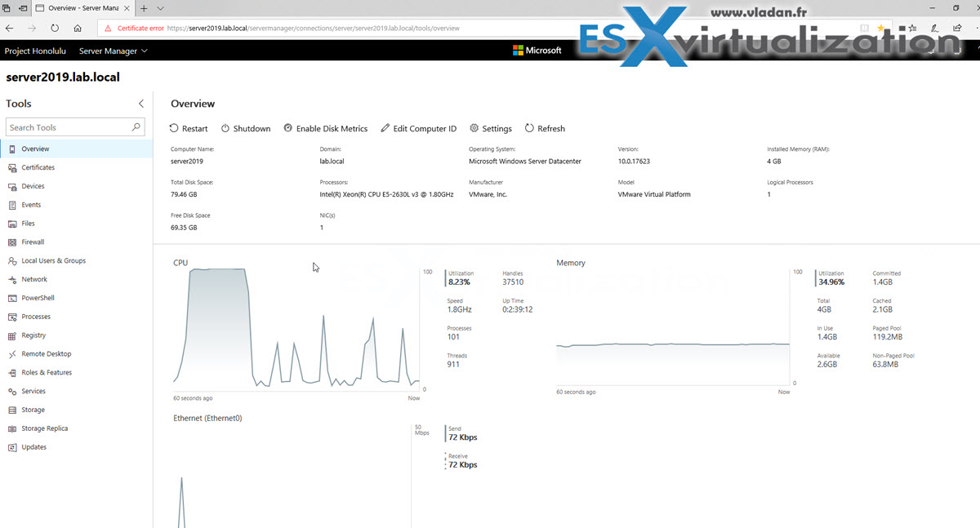Open the Files tool
Screen dimensions: 980x528
tap(76, 224)
